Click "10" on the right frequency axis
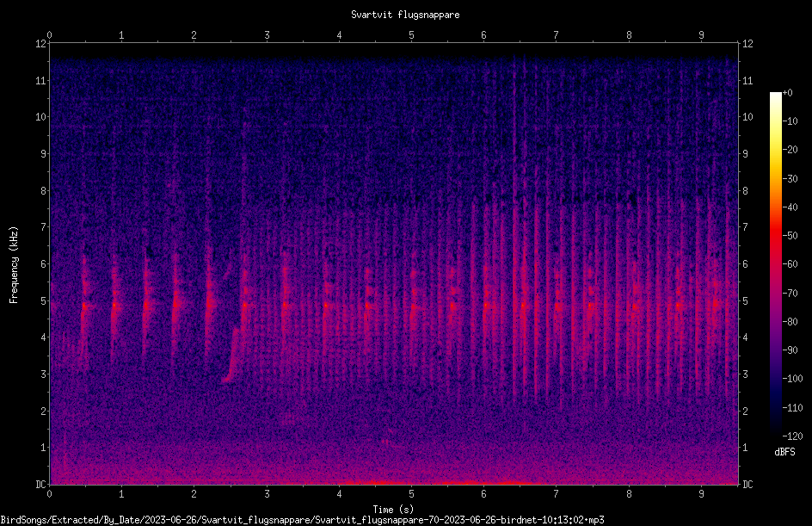 click(747, 117)
